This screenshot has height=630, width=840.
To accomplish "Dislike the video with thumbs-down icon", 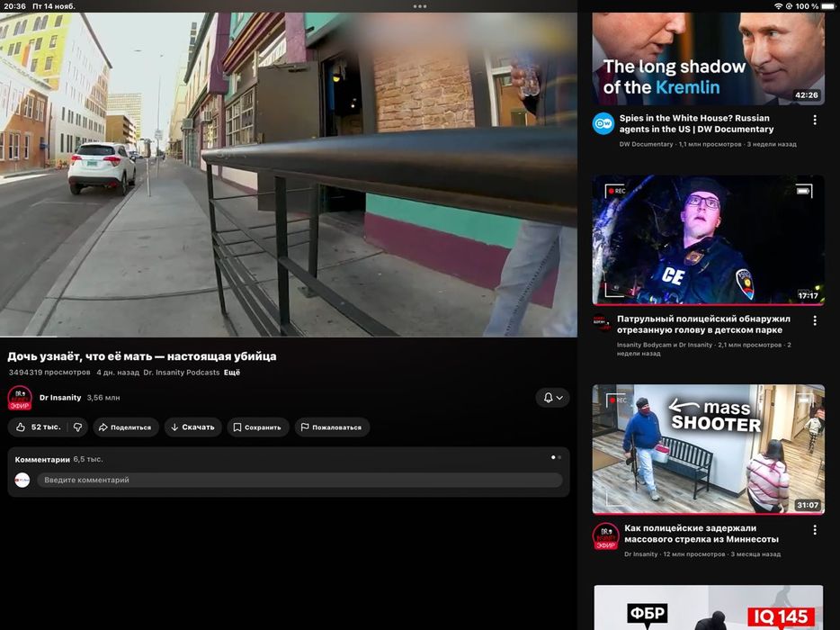I will (77, 427).
